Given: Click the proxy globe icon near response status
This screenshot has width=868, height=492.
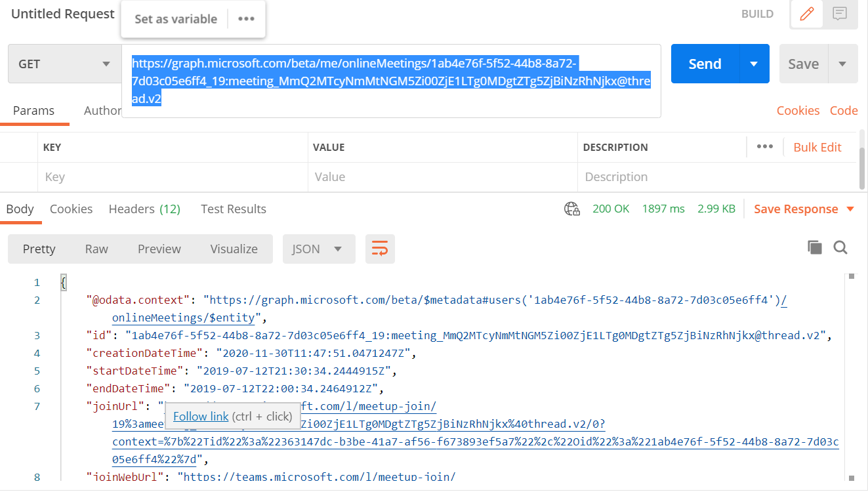Looking at the screenshot, I should click(x=571, y=208).
